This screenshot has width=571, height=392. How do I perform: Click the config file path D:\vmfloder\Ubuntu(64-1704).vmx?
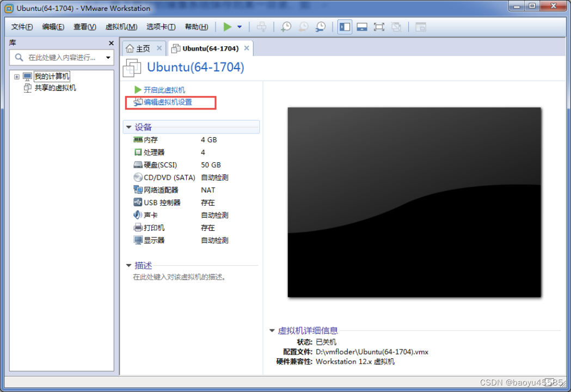(x=372, y=352)
